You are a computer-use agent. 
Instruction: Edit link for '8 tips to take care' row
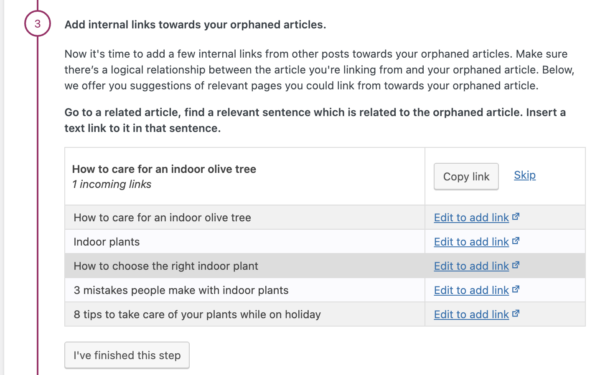[471, 314]
